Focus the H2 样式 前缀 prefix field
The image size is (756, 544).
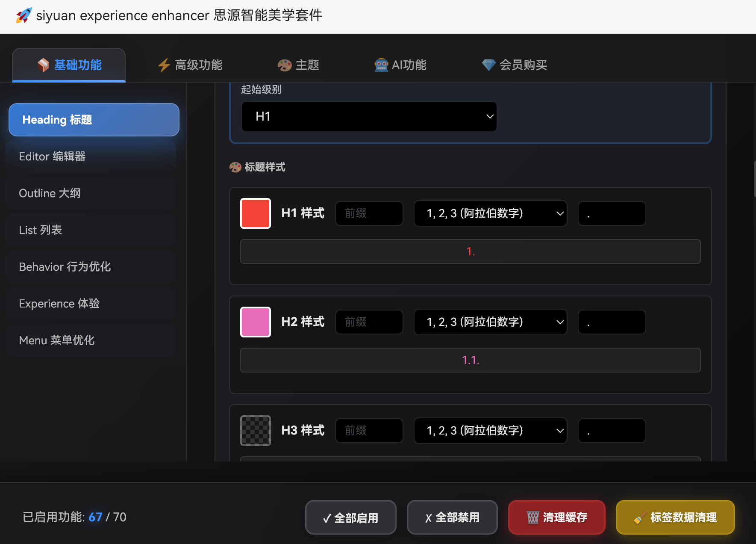[x=369, y=322]
